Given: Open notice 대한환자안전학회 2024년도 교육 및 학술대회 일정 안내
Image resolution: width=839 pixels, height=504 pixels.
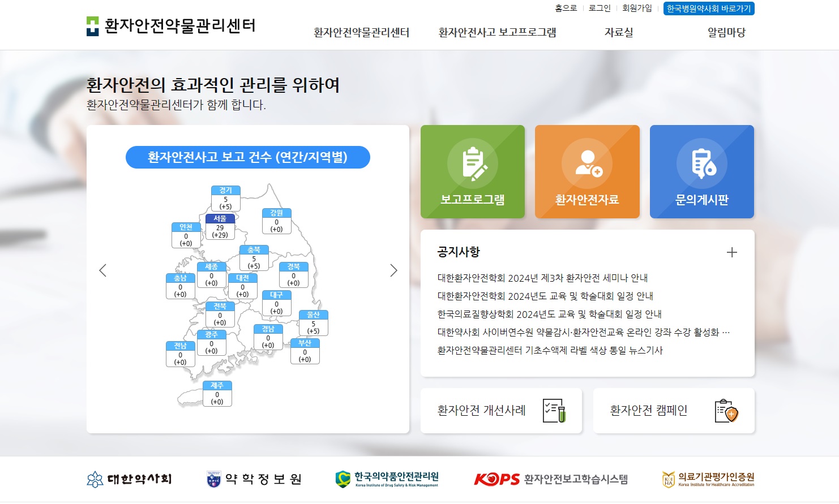Looking at the screenshot, I should (x=545, y=296).
